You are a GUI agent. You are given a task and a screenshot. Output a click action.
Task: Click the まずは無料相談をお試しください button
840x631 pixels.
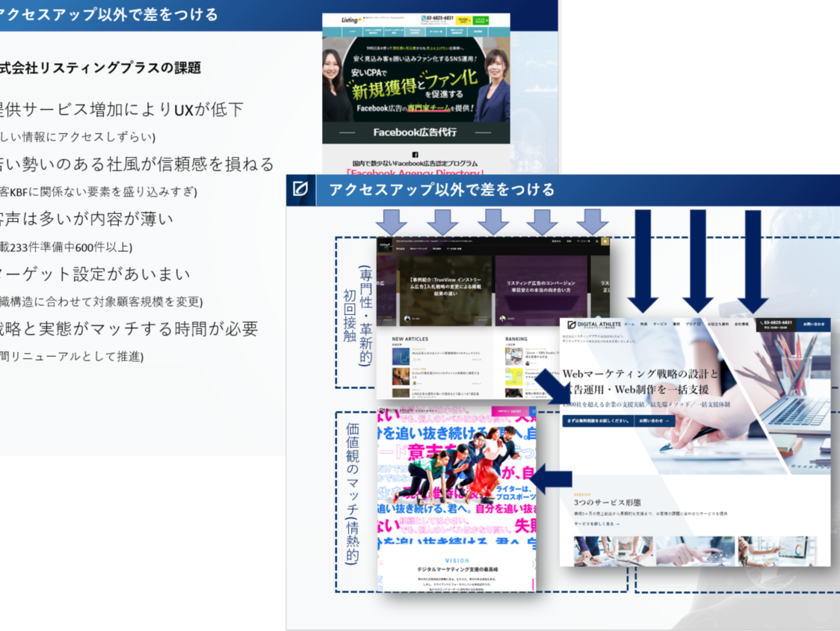598,421
